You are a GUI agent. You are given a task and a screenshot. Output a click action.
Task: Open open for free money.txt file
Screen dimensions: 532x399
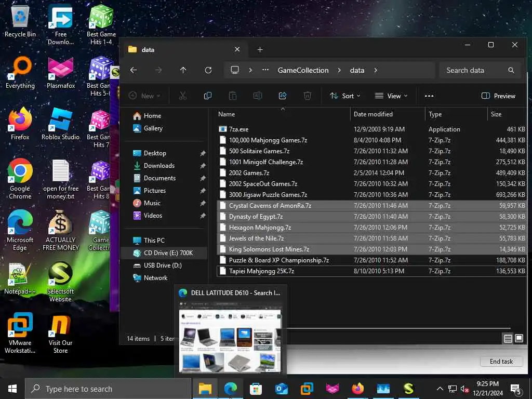click(61, 179)
